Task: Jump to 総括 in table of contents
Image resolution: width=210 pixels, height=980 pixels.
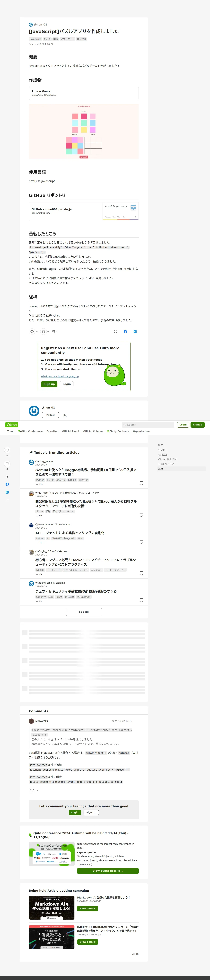Action: [160, 469]
